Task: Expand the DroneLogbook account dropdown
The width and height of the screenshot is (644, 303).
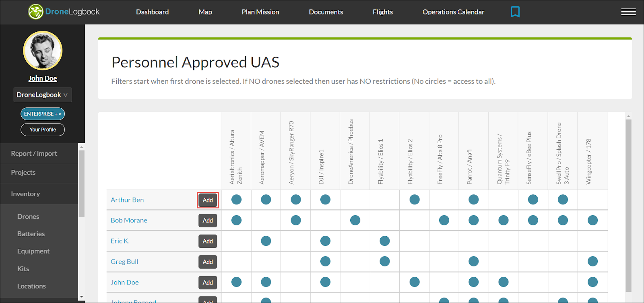Action: pyautogui.click(x=43, y=95)
